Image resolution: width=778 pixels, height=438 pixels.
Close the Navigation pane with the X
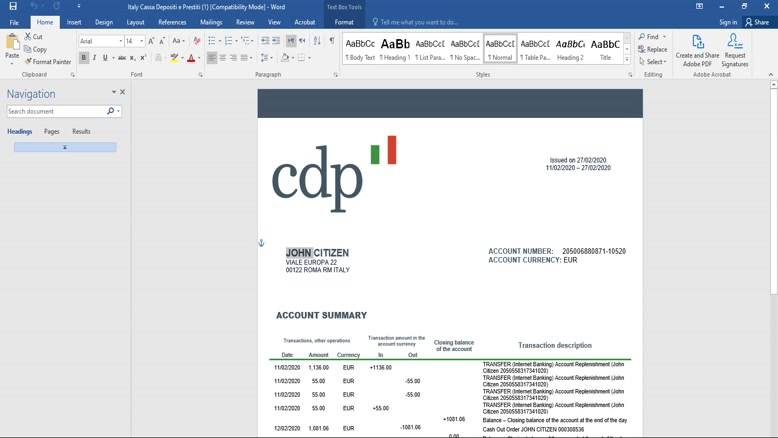pos(123,92)
